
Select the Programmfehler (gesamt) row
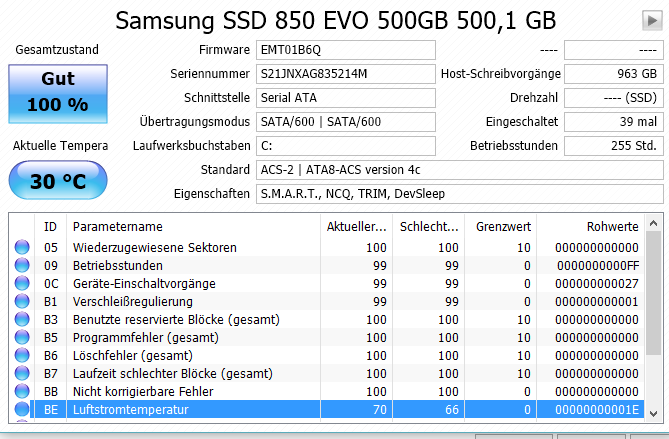[326, 337]
